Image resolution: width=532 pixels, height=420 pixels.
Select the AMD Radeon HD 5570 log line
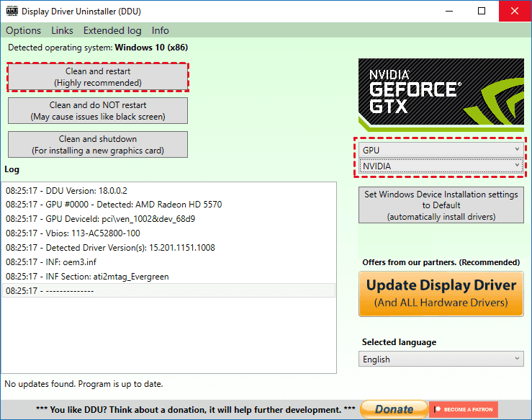pyautogui.click(x=114, y=205)
